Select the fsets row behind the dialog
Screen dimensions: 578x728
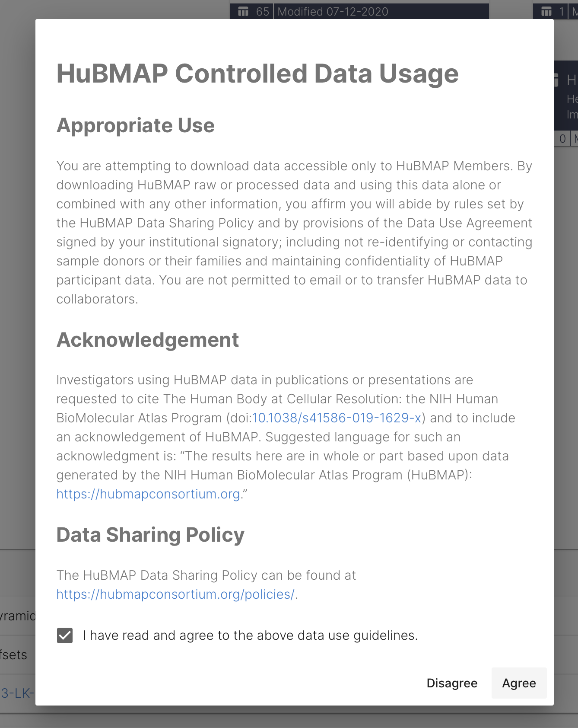tap(13, 655)
